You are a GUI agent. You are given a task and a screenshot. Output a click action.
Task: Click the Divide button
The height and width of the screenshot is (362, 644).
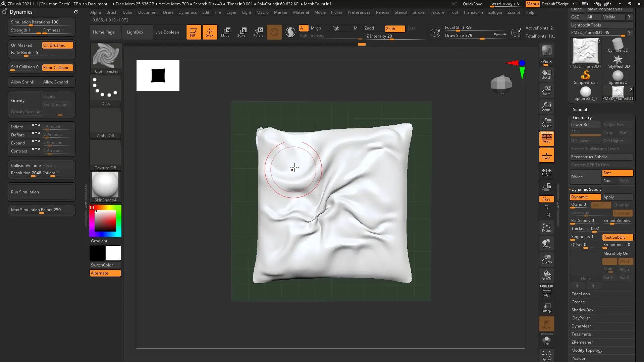(x=585, y=177)
